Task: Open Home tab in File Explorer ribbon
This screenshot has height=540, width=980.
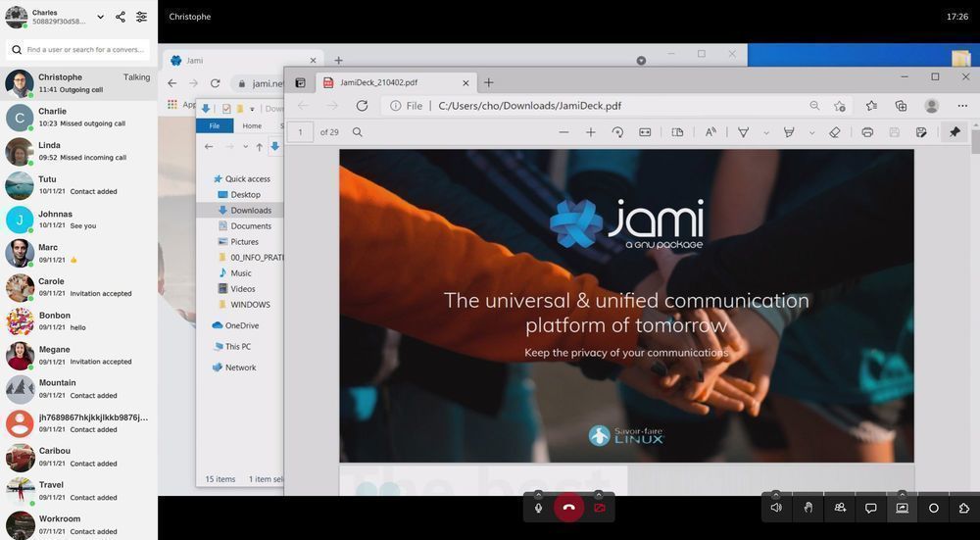Action: 252,125
